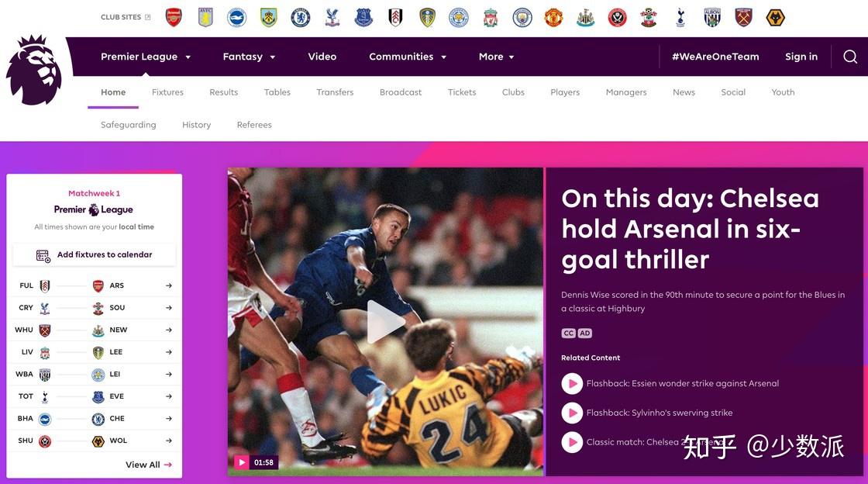The height and width of the screenshot is (484, 868).
Task: Play the main Chelsea Arsenal video
Action: 385,322
